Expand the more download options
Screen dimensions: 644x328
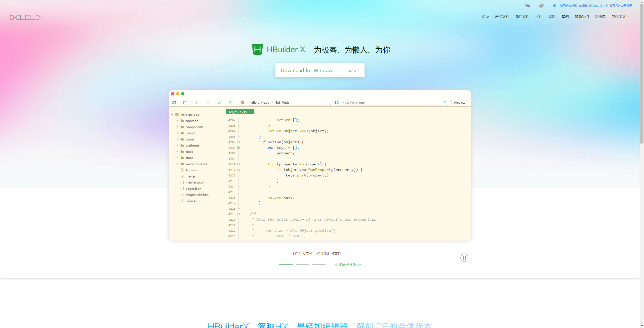pos(352,70)
